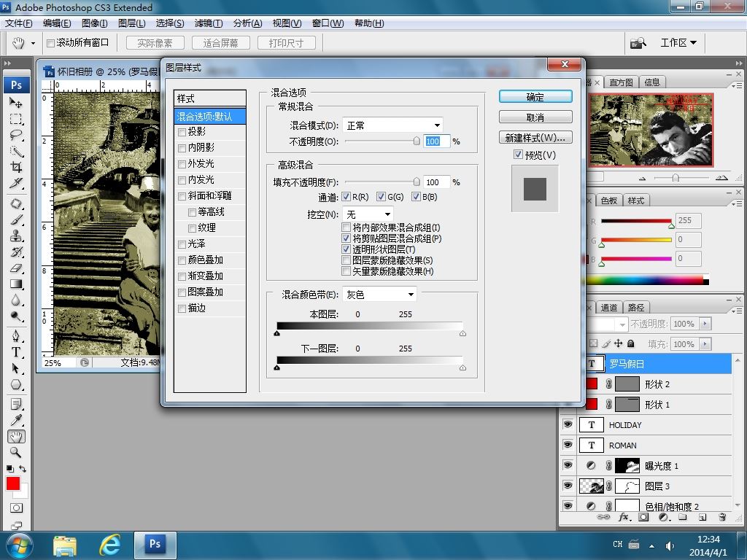Screen dimensions: 747x560
Task: Click the 新建样式(W)... button
Action: (535, 138)
